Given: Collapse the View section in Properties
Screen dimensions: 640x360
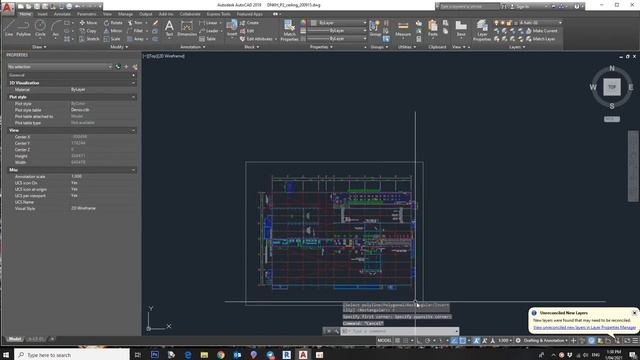Looking at the screenshot, I should tap(133, 130).
